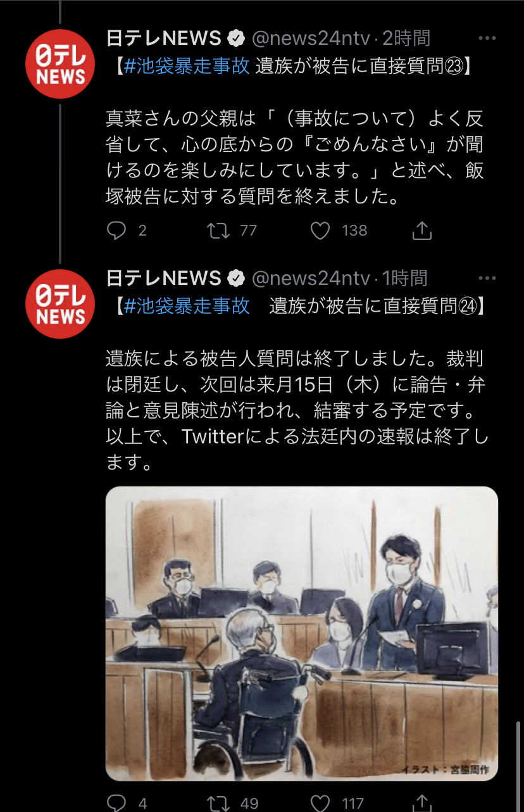Open #池袋暴走事故 hashtag in first tweet
Image resolution: width=524 pixels, height=812 pixels.
tap(187, 67)
